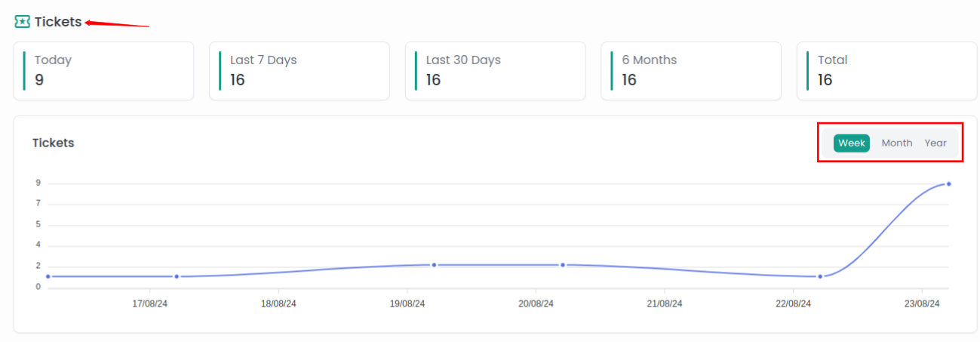980x342 pixels.
Task: Select the data point just after 20/08/24
Action: (563, 265)
